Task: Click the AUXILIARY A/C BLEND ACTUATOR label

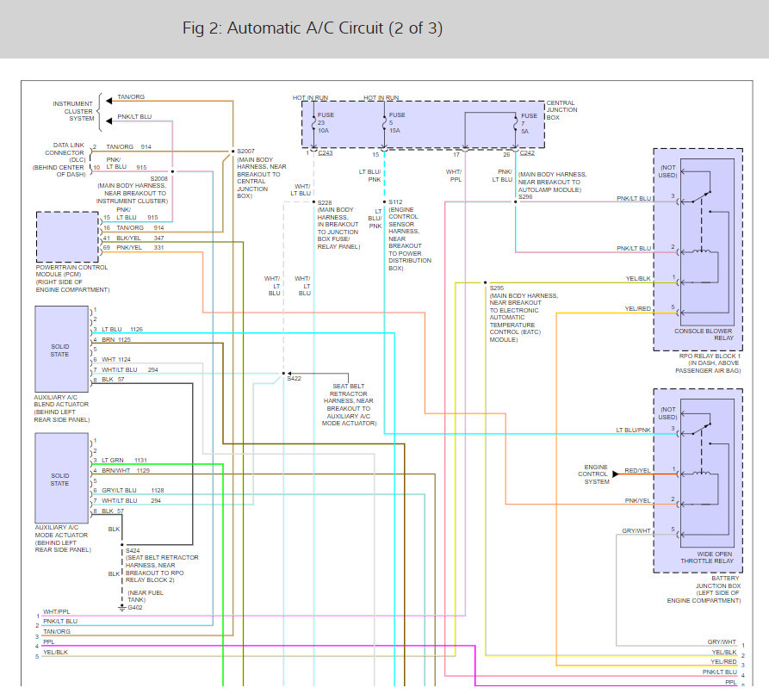Action: (61, 401)
